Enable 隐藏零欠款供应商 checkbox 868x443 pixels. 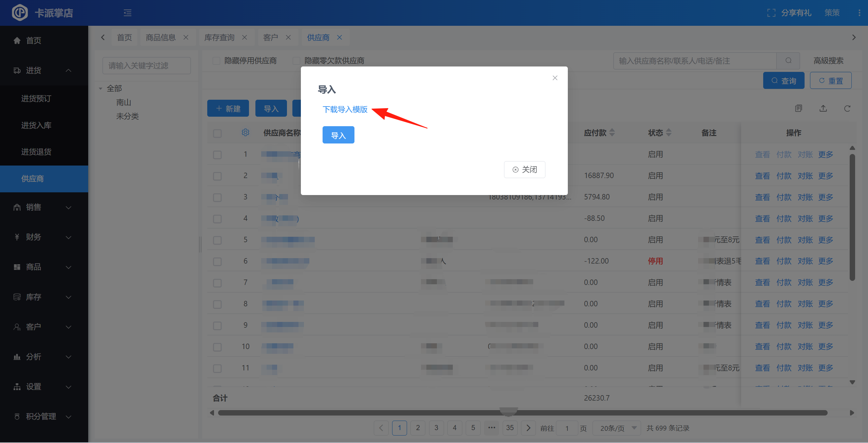click(x=296, y=61)
